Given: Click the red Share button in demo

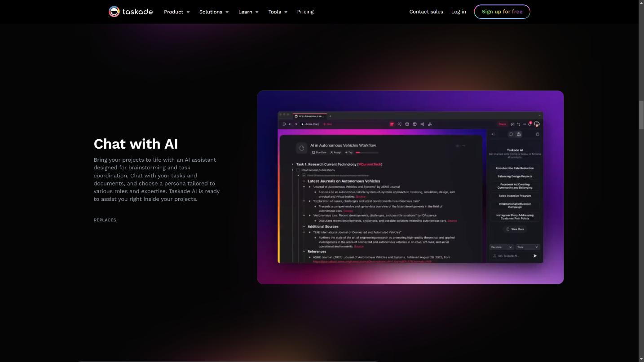Looking at the screenshot, I should point(502,124).
